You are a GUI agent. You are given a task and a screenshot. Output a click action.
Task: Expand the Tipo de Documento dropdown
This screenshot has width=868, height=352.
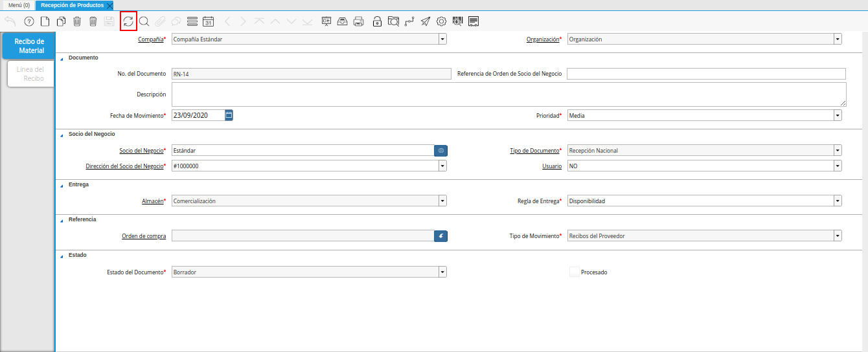[838, 151]
